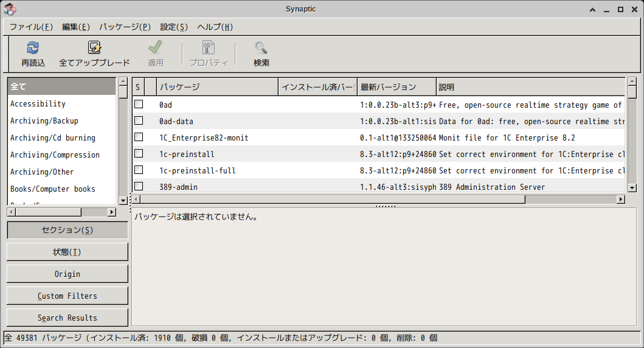
Task: Open the 設定(S) menu
Action: point(174,27)
